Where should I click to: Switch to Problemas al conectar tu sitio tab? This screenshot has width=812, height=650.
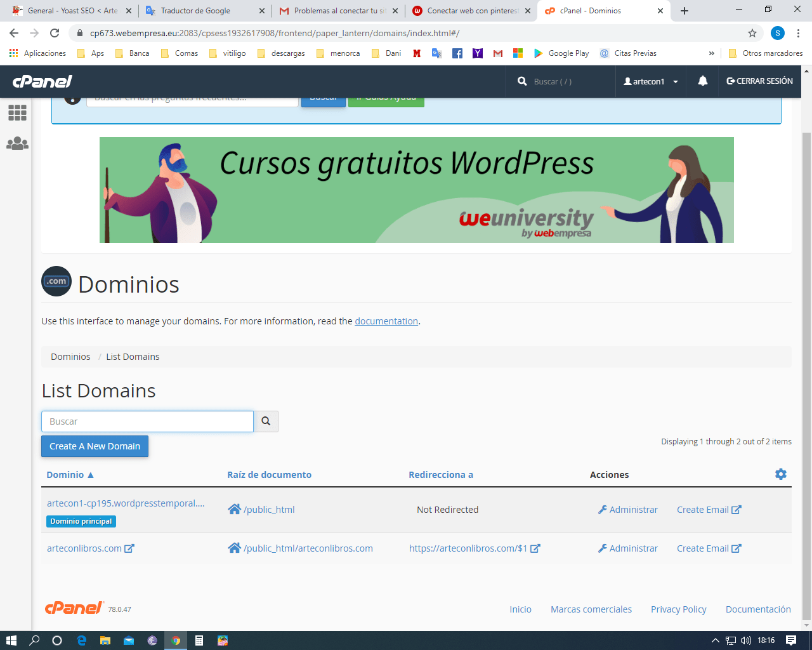(339, 11)
